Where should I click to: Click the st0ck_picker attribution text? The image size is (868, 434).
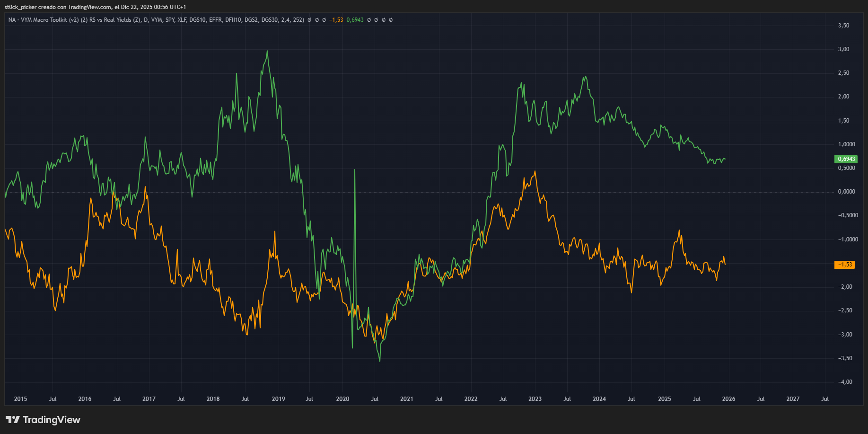[x=19, y=7]
